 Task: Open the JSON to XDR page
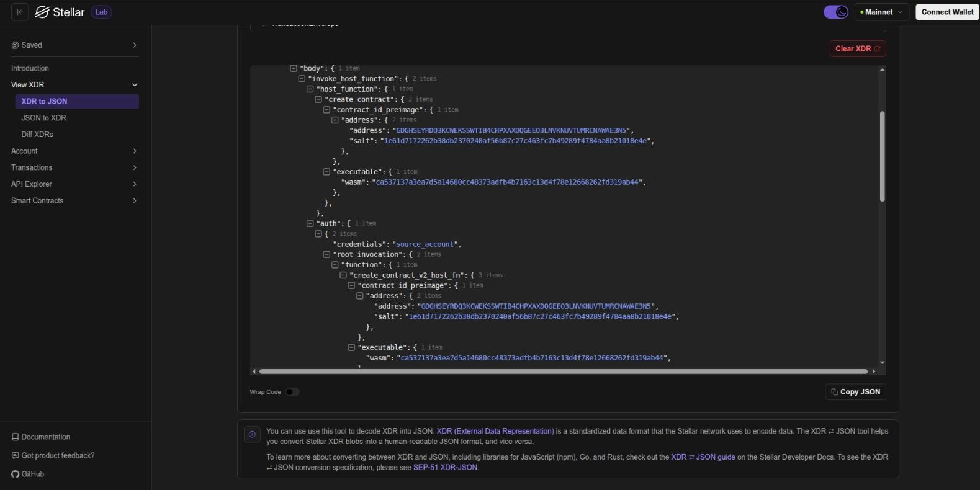point(43,118)
